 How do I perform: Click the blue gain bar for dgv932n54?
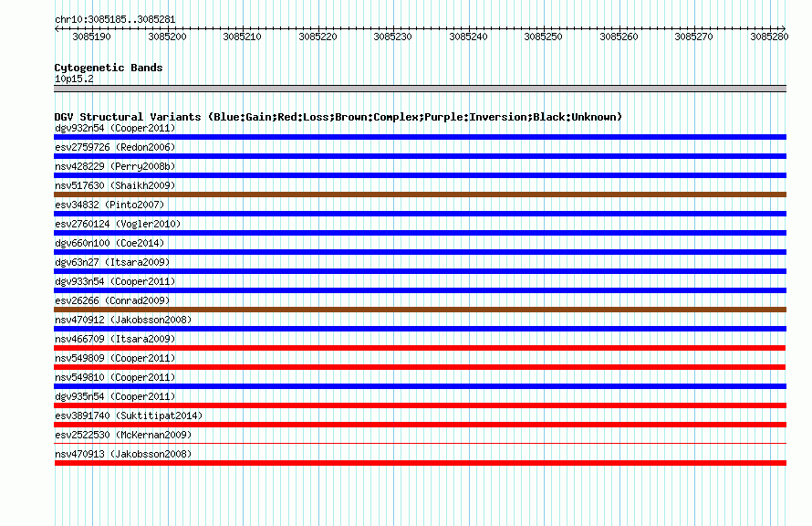[x=420, y=137]
